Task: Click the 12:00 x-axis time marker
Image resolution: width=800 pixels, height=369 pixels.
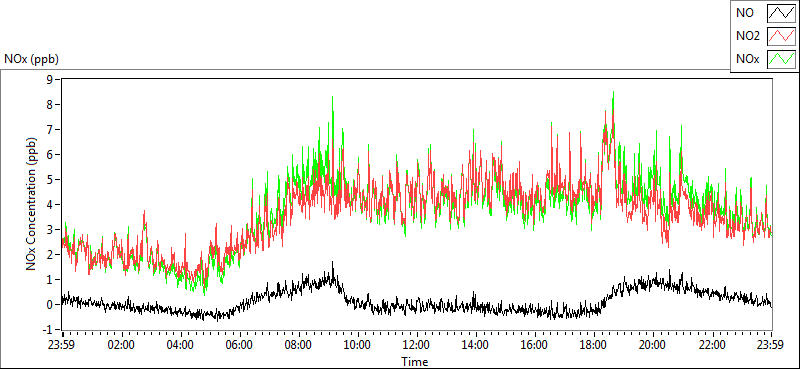Action: pos(416,344)
